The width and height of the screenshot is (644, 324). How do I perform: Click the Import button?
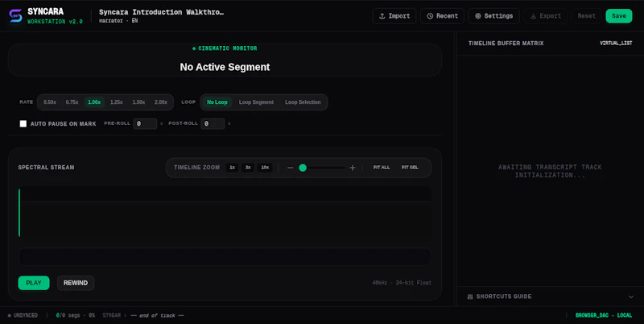click(x=394, y=16)
